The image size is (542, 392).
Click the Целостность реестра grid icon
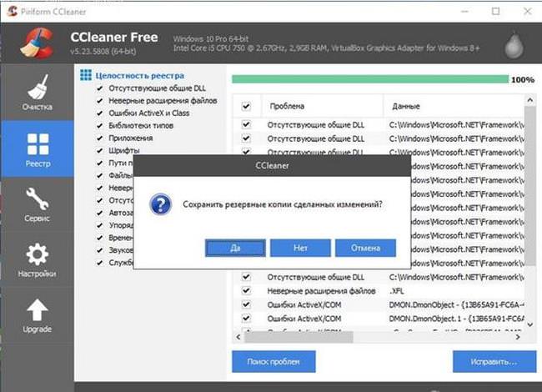[x=86, y=75]
